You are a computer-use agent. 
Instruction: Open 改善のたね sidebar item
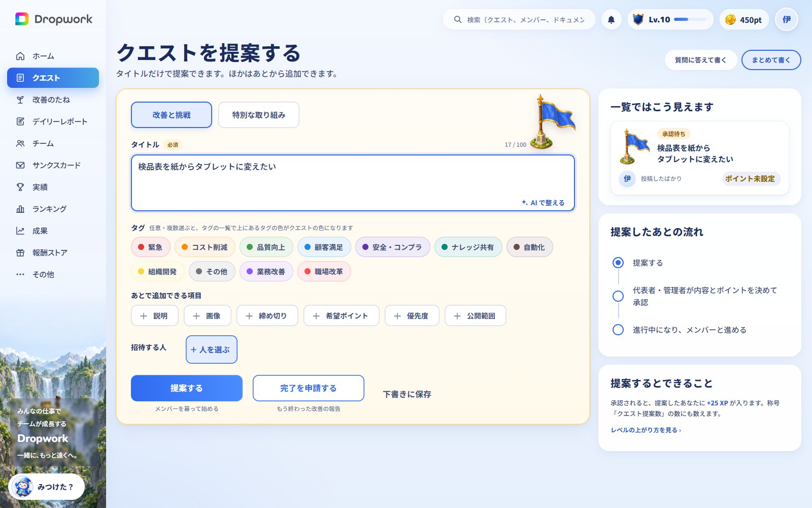(x=53, y=100)
